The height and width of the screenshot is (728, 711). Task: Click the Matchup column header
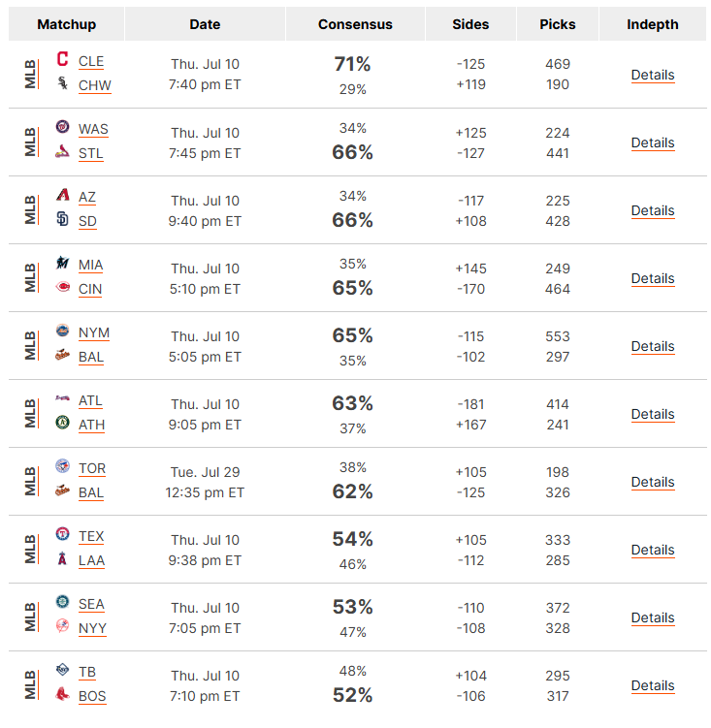click(x=67, y=24)
